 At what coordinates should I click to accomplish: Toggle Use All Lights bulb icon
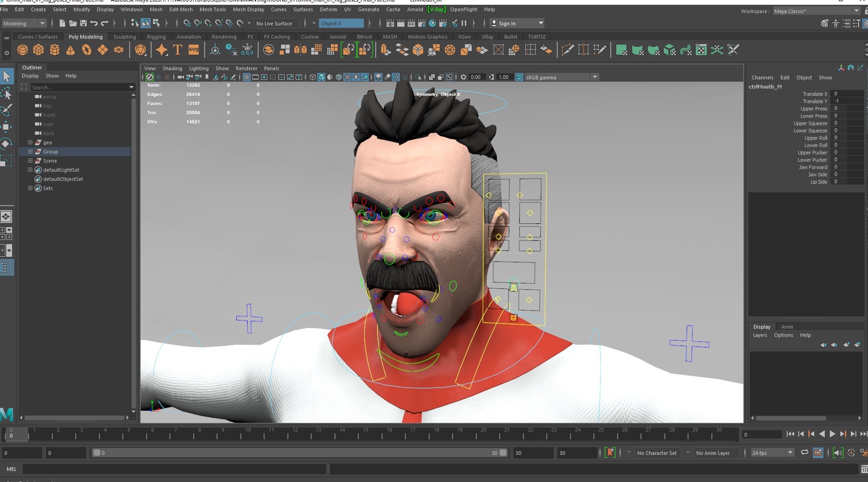pos(356,77)
